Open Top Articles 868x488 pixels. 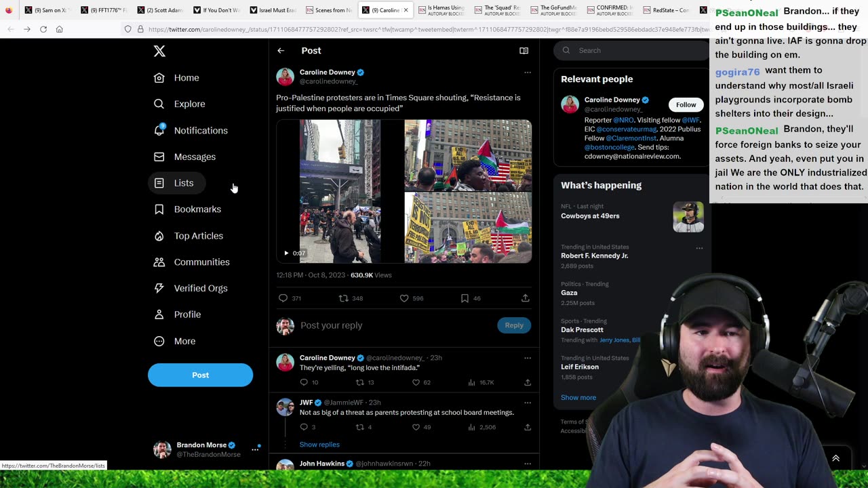point(189,236)
